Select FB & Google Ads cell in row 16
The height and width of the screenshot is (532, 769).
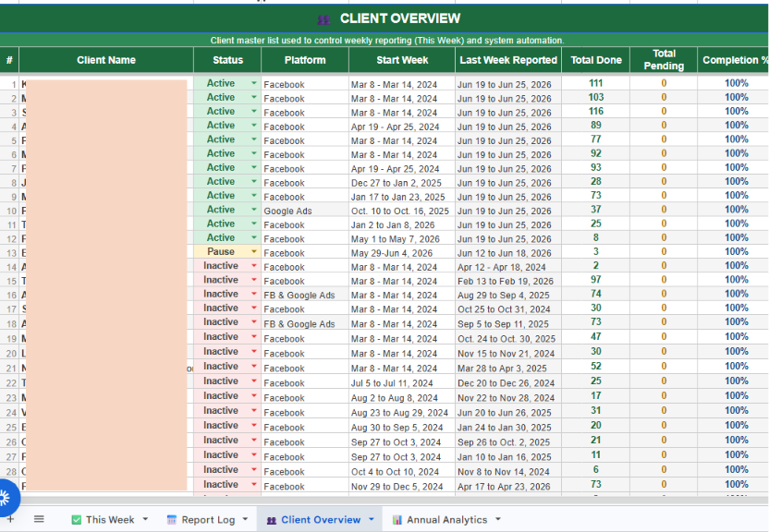point(305,295)
